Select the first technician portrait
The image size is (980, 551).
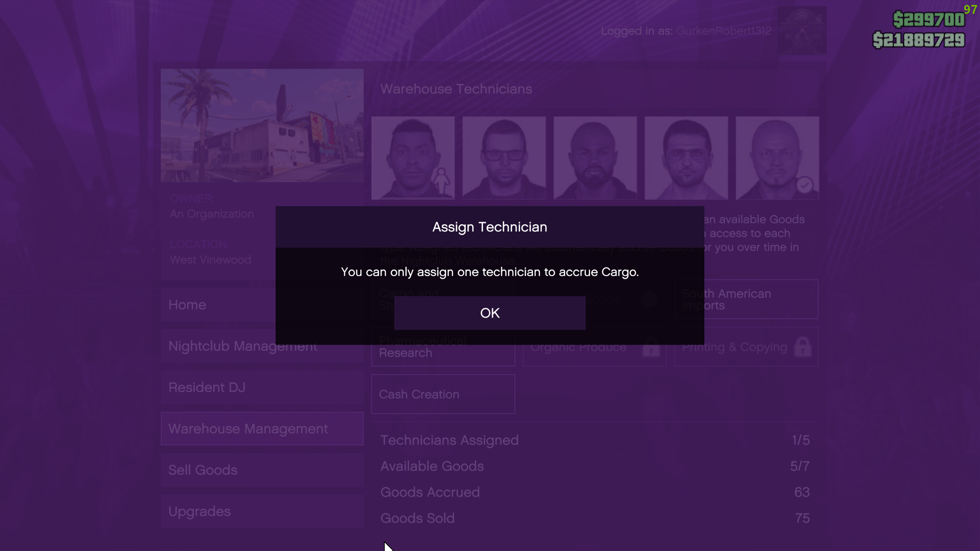[x=413, y=158]
